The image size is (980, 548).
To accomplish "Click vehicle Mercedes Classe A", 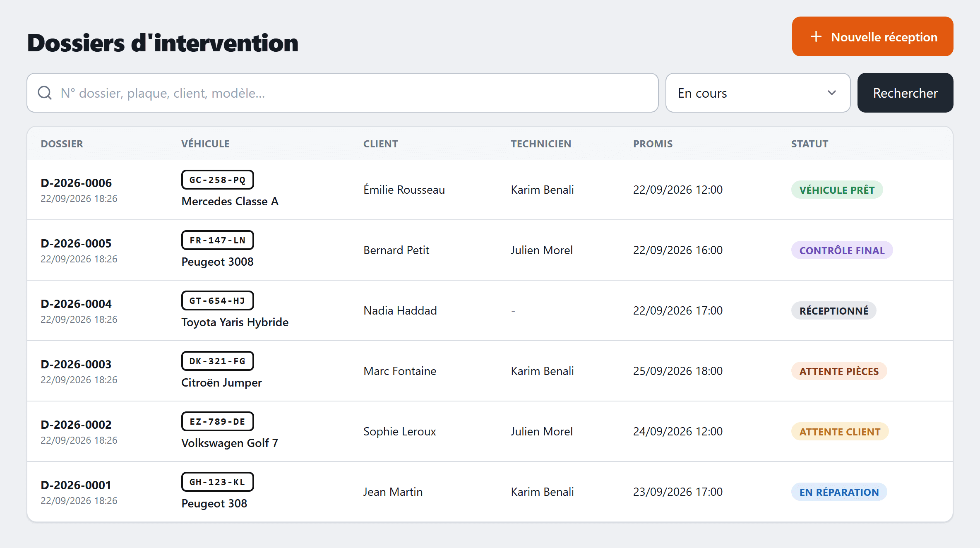I will (230, 201).
